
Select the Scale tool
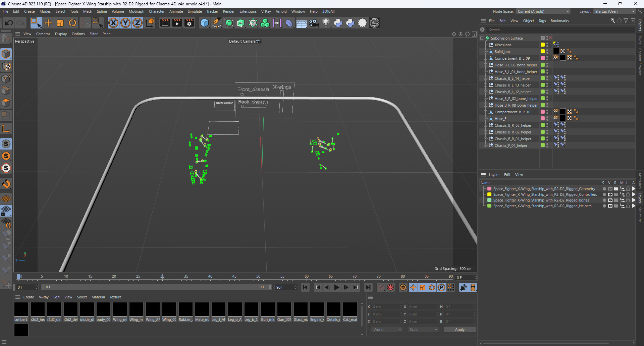[x=60, y=23]
